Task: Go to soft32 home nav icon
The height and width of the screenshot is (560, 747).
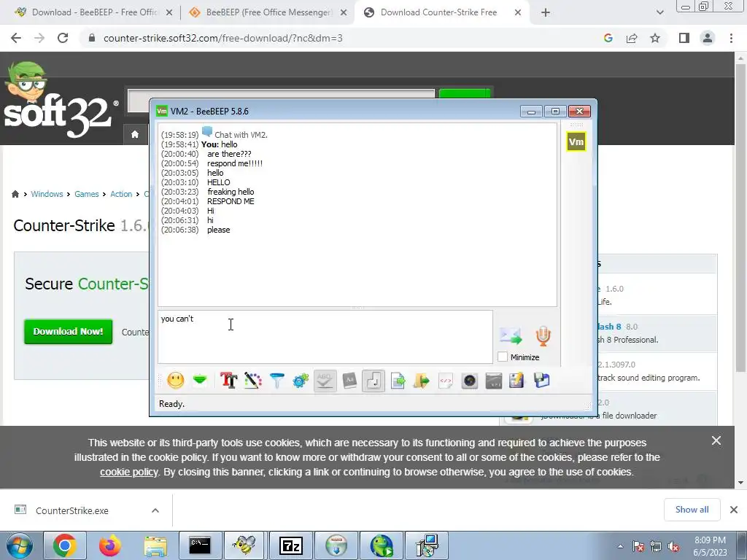Action: click(x=135, y=135)
